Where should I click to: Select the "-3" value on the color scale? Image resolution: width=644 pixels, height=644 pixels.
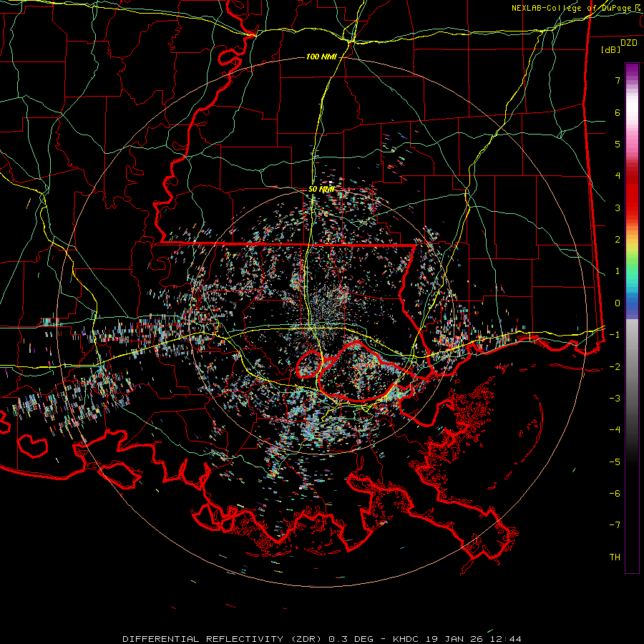(615, 398)
